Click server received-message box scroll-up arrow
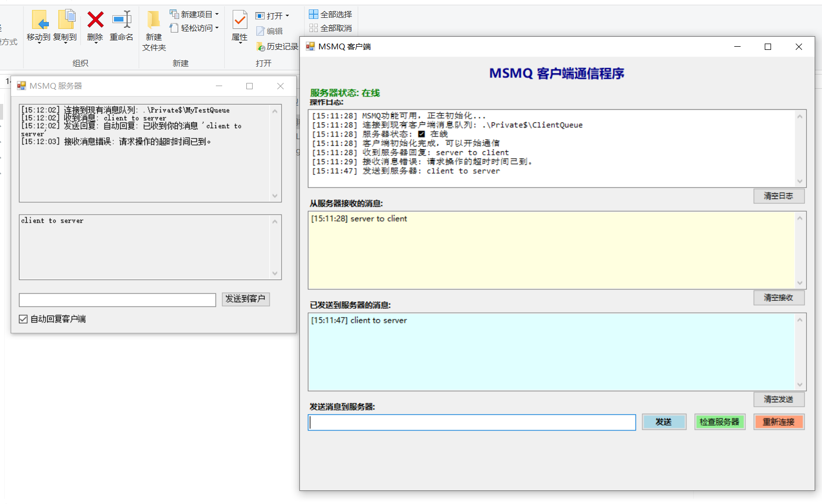822x504 pixels. pyautogui.click(x=275, y=222)
